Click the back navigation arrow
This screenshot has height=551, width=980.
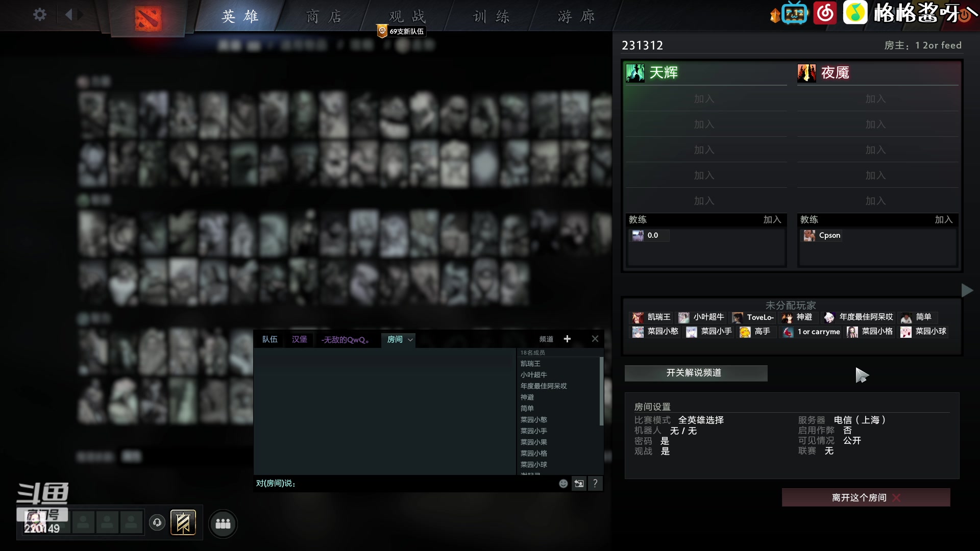pyautogui.click(x=68, y=14)
